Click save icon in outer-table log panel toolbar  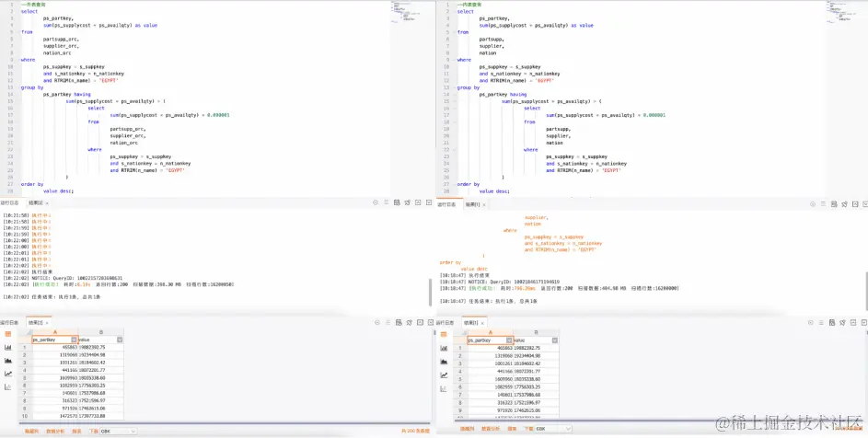397,203
